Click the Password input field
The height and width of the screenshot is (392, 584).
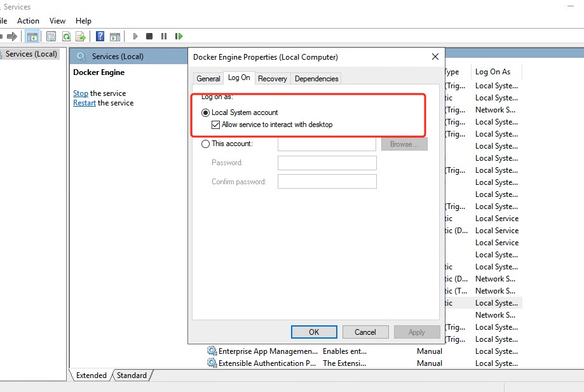click(327, 163)
